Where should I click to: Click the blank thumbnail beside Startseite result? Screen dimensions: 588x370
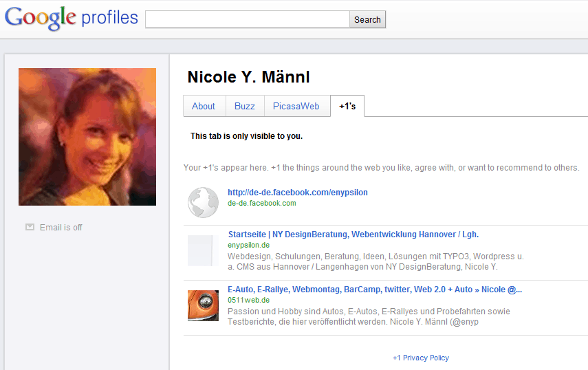point(203,250)
